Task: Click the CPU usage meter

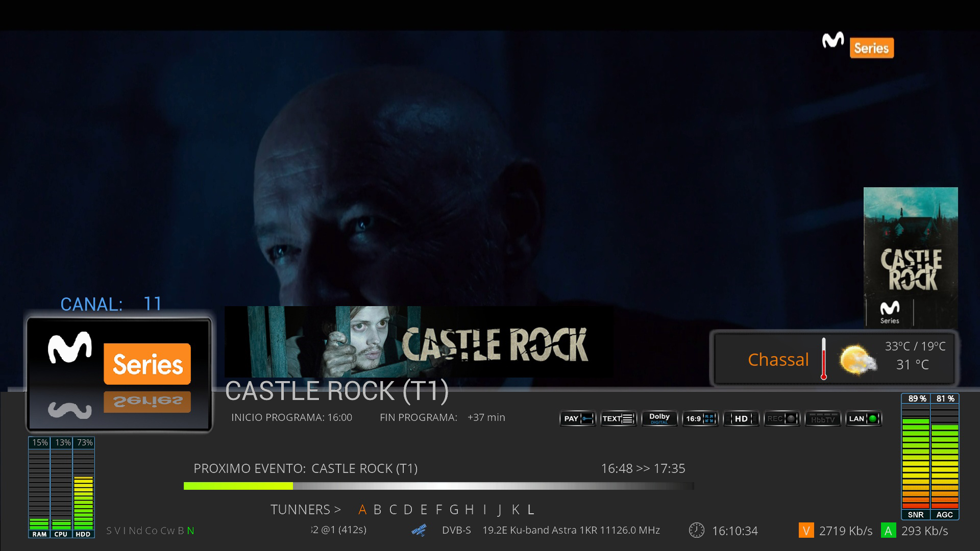Action: [61, 488]
